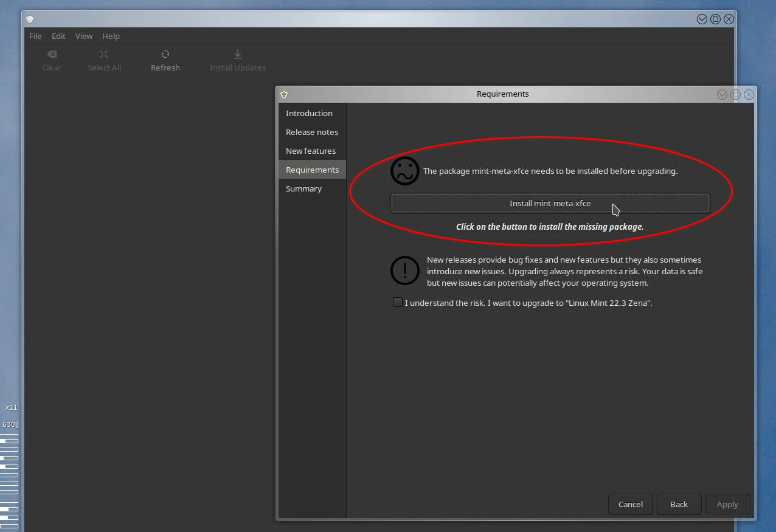Switch to Release notes page
The image size is (776, 532).
click(312, 133)
